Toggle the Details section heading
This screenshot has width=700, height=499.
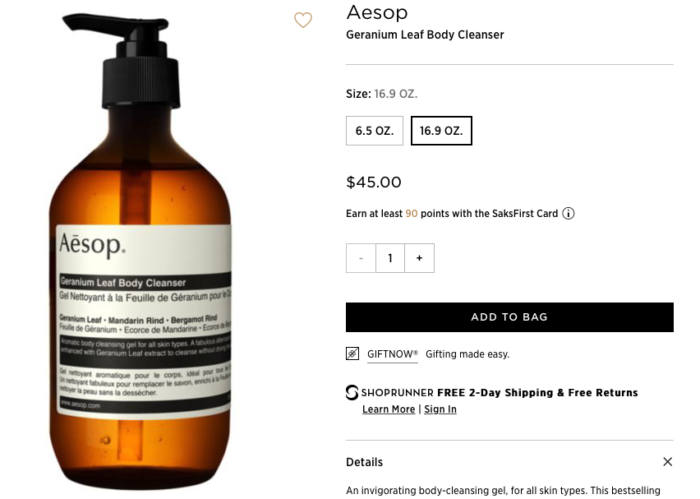pos(364,462)
